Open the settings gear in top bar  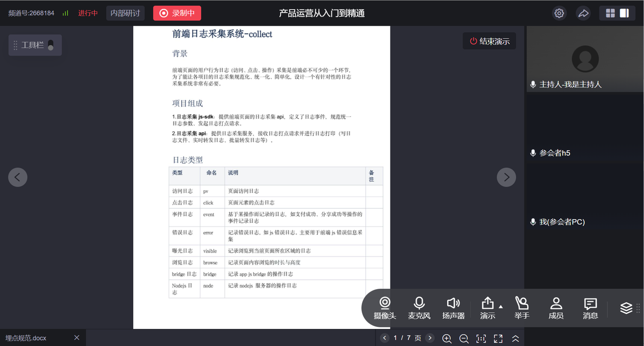(x=559, y=14)
